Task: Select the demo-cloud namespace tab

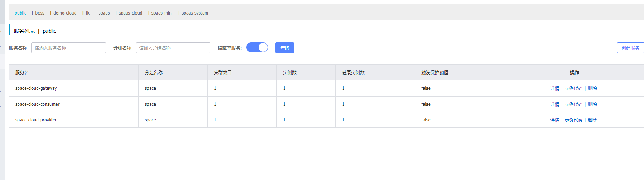Action: click(65, 13)
